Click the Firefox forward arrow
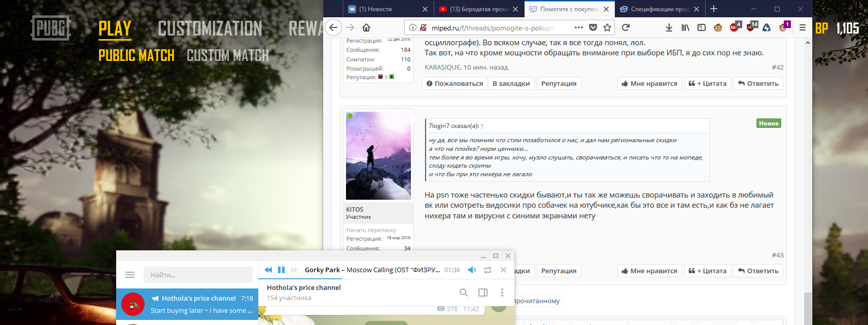This screenshot has height=325, width=868. click(351, 27)
